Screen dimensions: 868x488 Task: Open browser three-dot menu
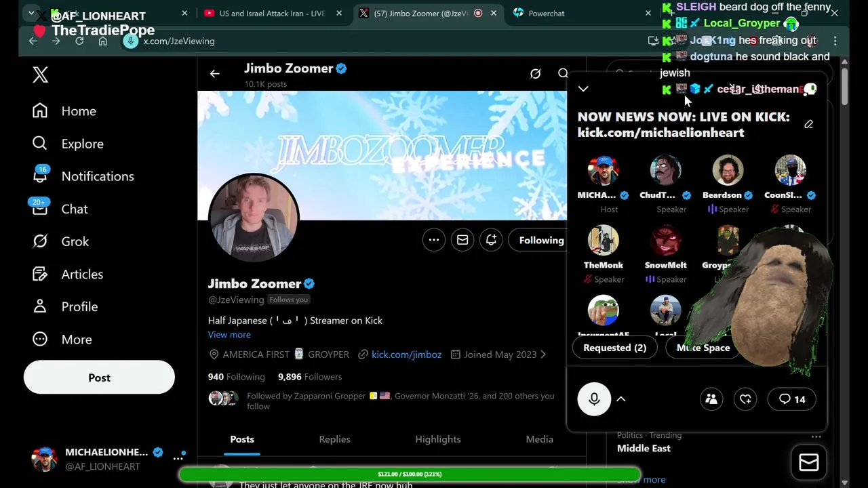click(835, 41)
